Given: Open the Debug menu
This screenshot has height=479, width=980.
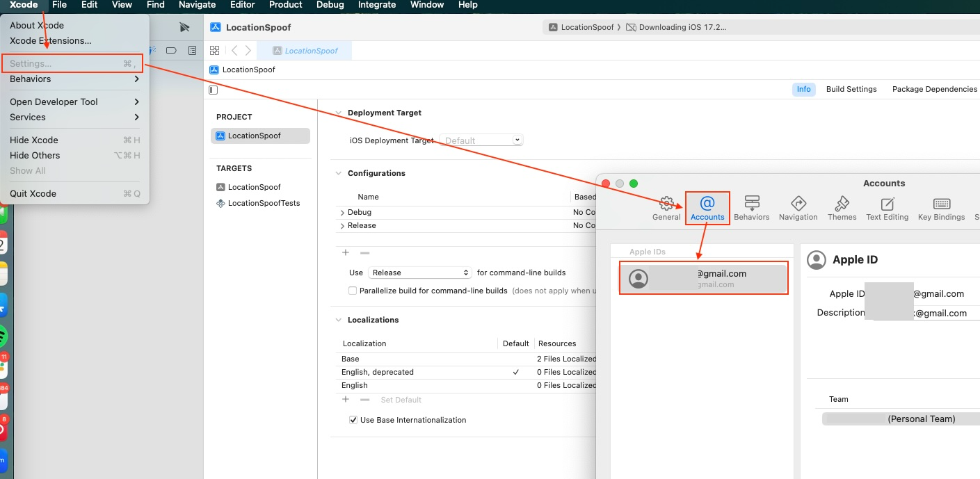Looking at the screenshot, I should pos(330,5).
